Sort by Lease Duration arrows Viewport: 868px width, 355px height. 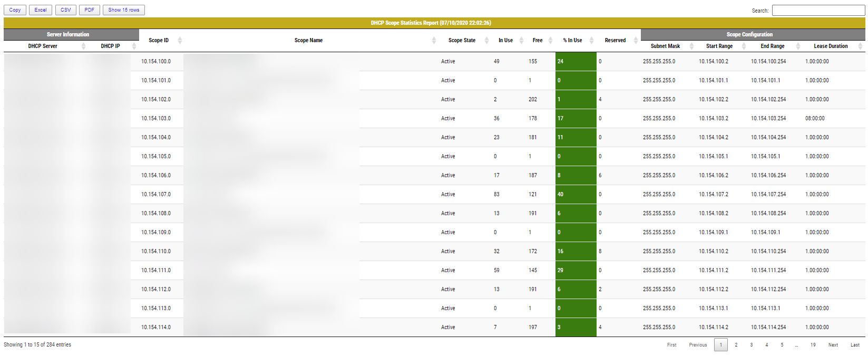(860, 46)
